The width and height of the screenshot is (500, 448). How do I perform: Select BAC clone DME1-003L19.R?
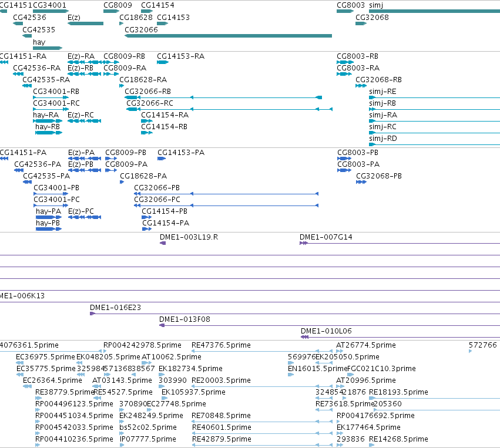tap(189, 237)
